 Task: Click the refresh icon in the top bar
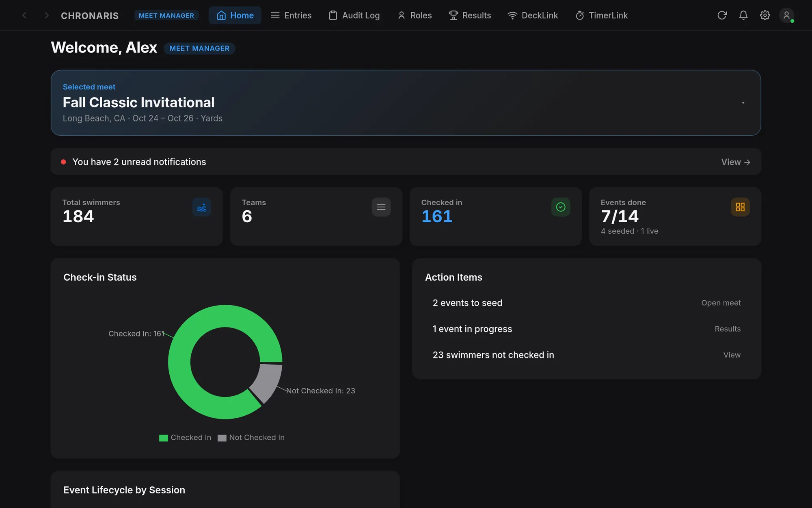(722, 15)
